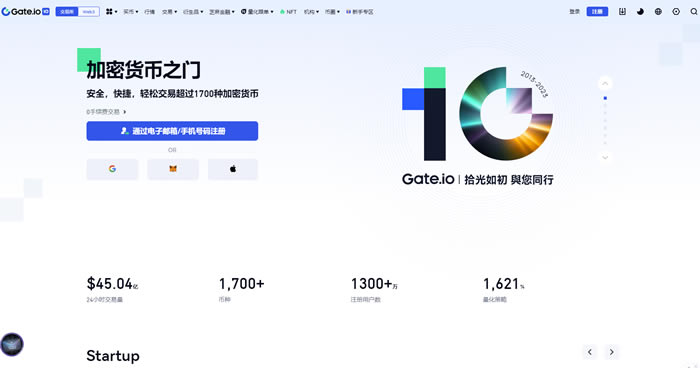The width and height of the screenshot is (700, 368).
Task: Click the Gate.io logo in header
Action: pos(25,12)
